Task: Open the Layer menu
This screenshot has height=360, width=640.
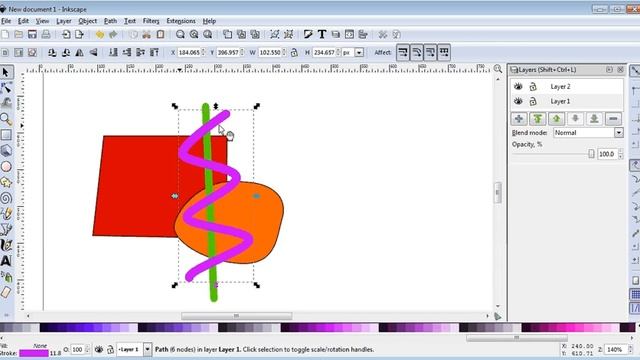Action: [x=64, y=21]
